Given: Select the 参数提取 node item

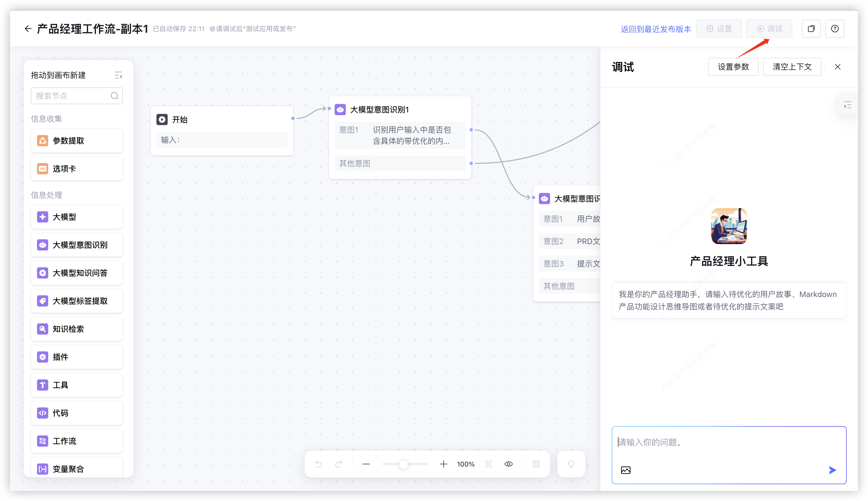Looking at the screenshot, I should coord(77,141).
